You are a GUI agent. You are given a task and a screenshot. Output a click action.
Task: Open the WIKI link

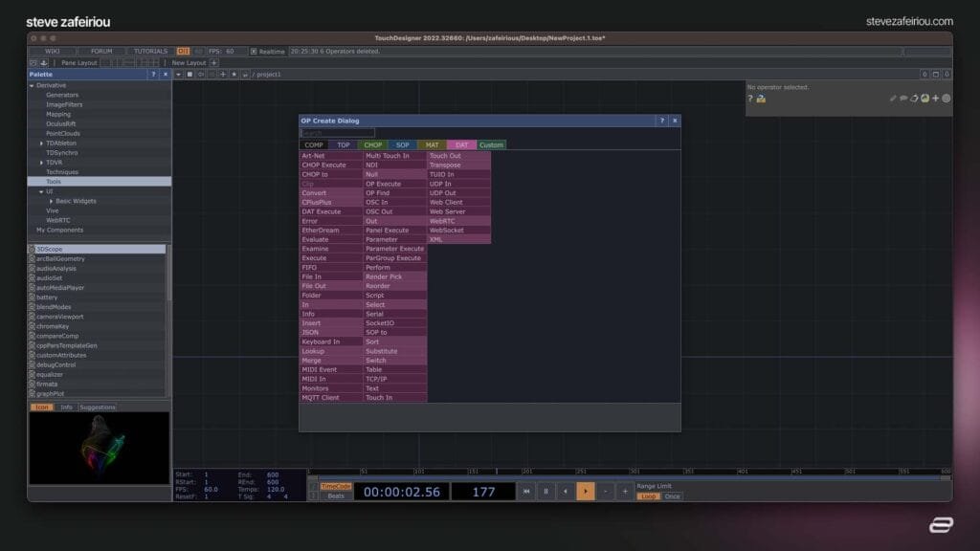point(53,52)
